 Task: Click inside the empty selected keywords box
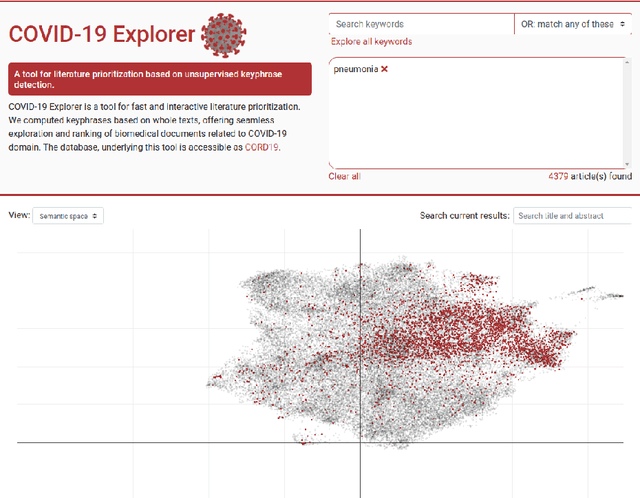coord(480,125)
